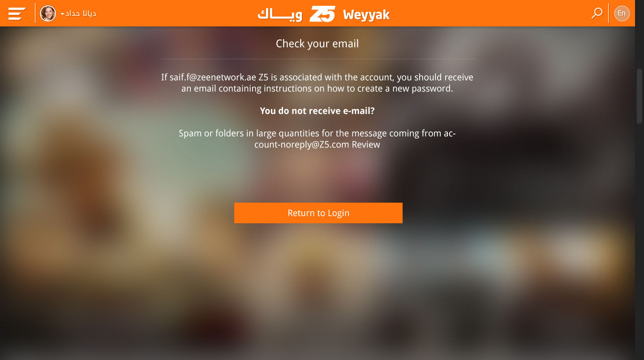Open search with the magnifier icon
Screen dimensions: 644x360
(x=597, y=13)
